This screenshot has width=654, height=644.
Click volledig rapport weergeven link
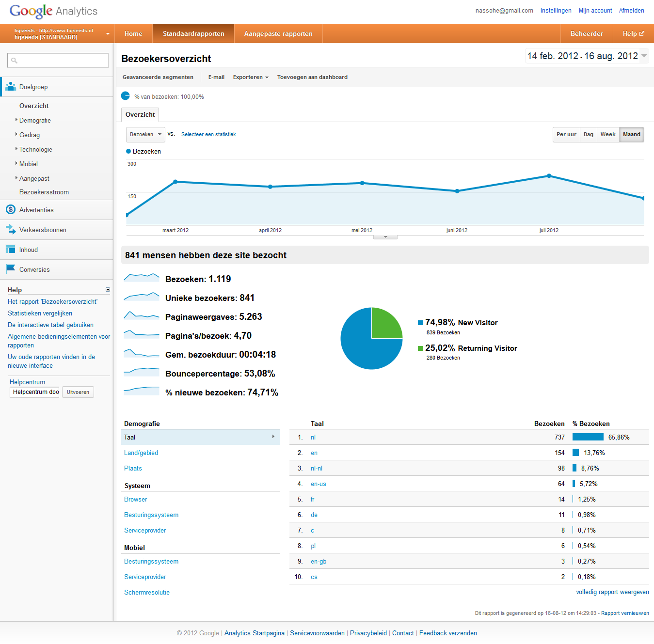(612, 592)
